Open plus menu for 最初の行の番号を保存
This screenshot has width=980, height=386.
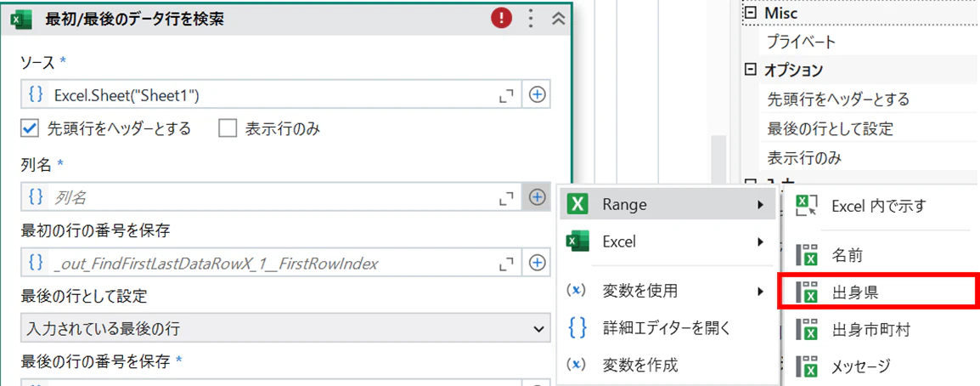point(537,263)
